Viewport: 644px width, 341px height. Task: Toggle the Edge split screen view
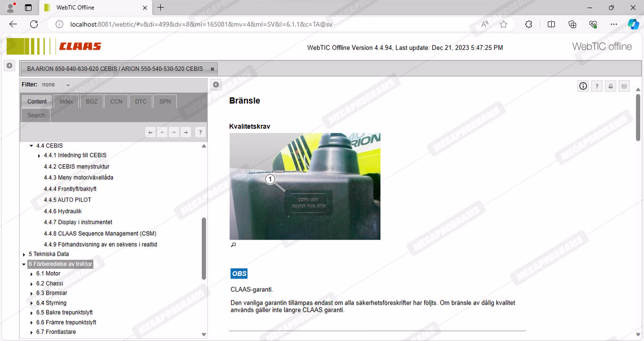click(551, 24)
